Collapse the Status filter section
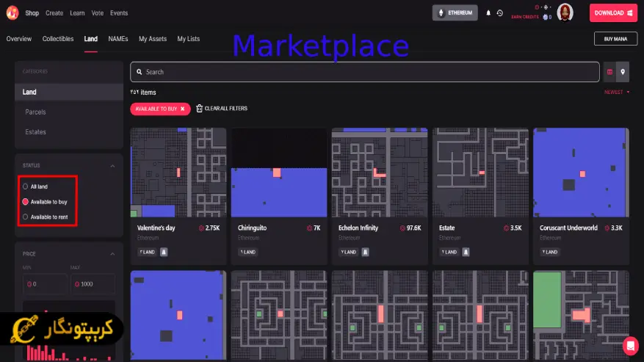The height and width of the screenshot is (362, 644). coord(112,166)
